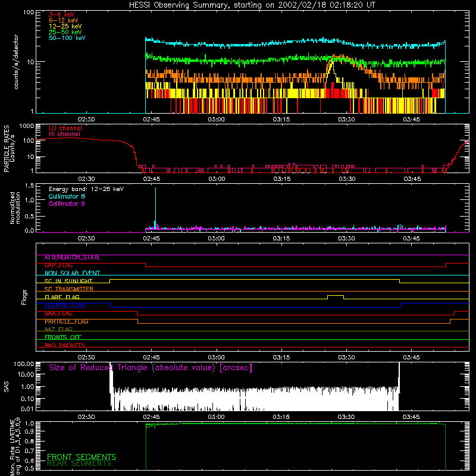Click the Size of Reduced Triangle heading
The image size is (476, 476).
click(x=151, y=368)
